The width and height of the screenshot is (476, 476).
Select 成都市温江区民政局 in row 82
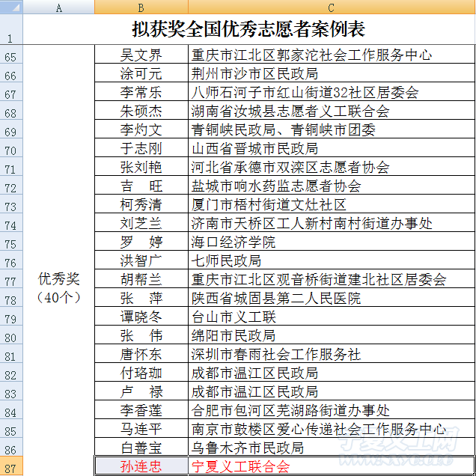click(332, 372)
